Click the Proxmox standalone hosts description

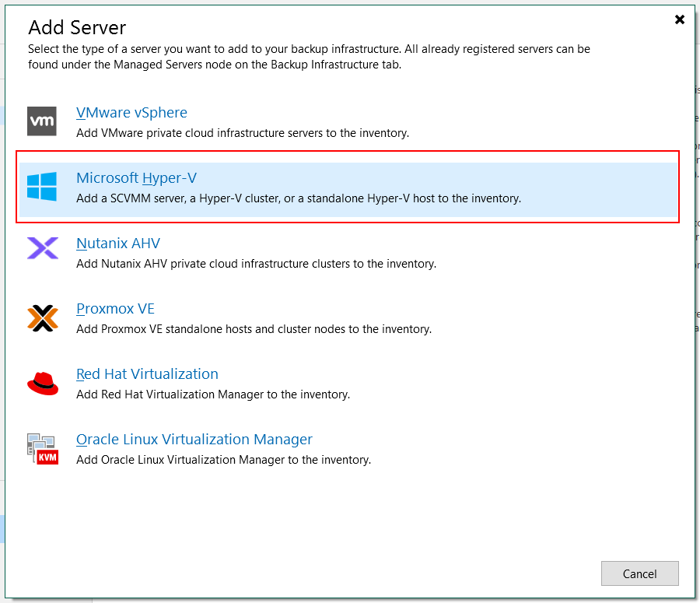[x=254, y=329]
